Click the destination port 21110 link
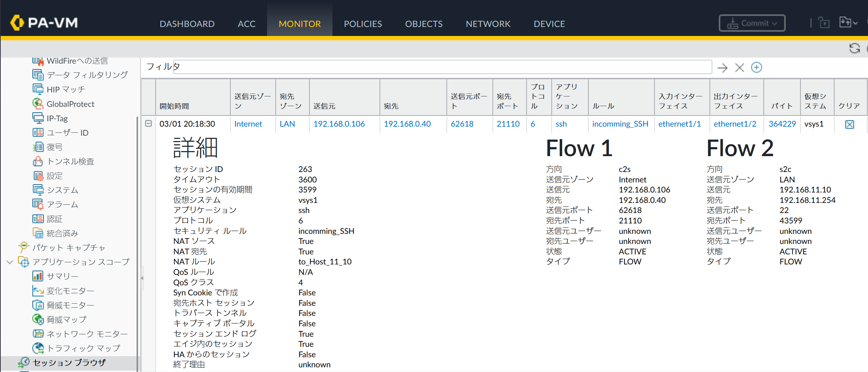868x372 pixels. (508, 124)
